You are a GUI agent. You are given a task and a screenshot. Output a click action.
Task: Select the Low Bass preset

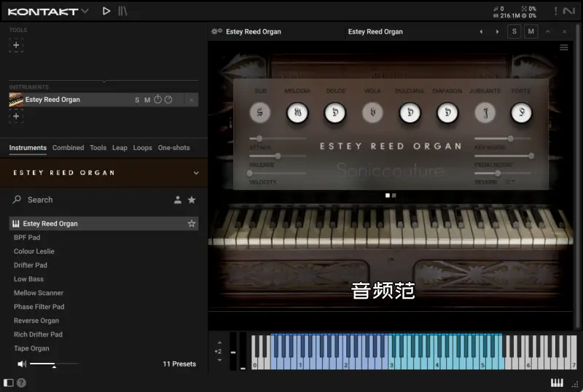[x=28, y=279]
